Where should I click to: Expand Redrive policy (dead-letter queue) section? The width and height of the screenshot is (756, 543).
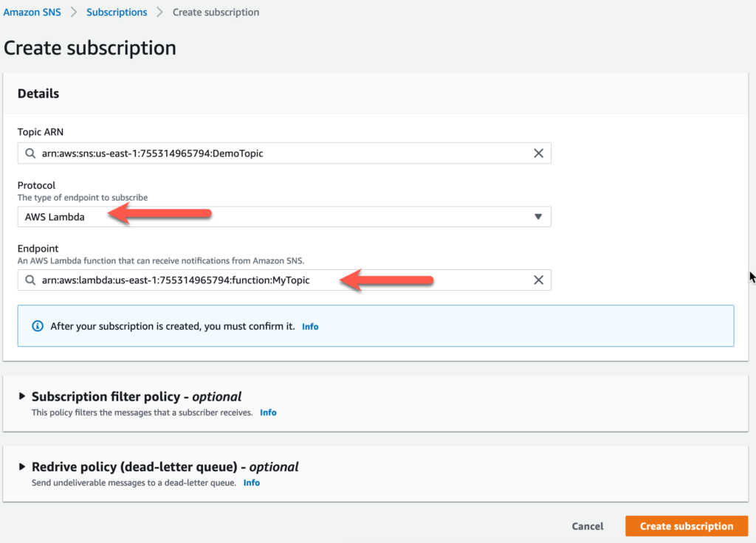click(x=21, y=466)
